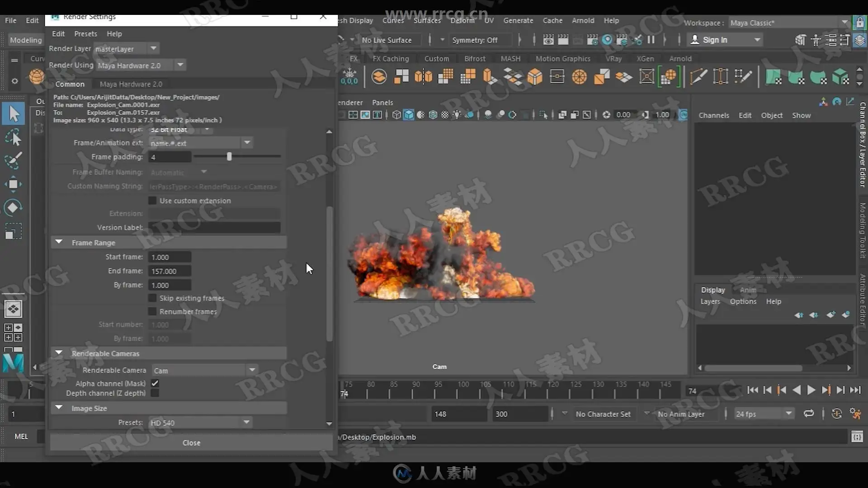Switch to Maya Hardware 2.0 tab
The image size is (868, 488).
[131, 84]
